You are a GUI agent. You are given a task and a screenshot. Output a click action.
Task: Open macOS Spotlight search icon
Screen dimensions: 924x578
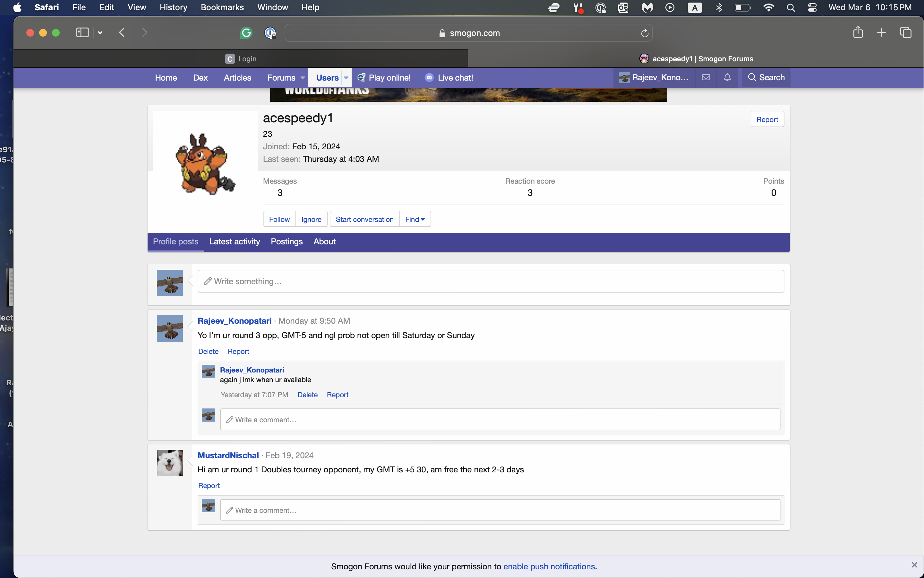[x=791, y=8]
